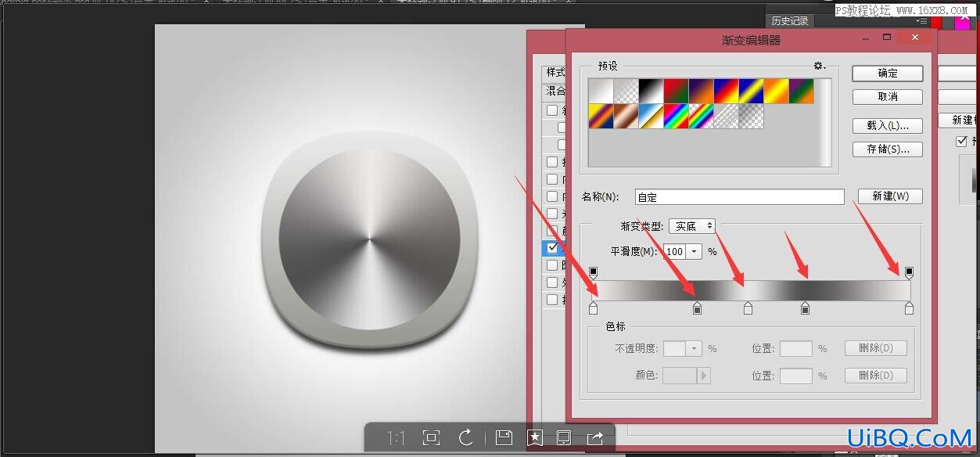
Task: Select the first white-gray gradient preset
Action: click(601, 91)
